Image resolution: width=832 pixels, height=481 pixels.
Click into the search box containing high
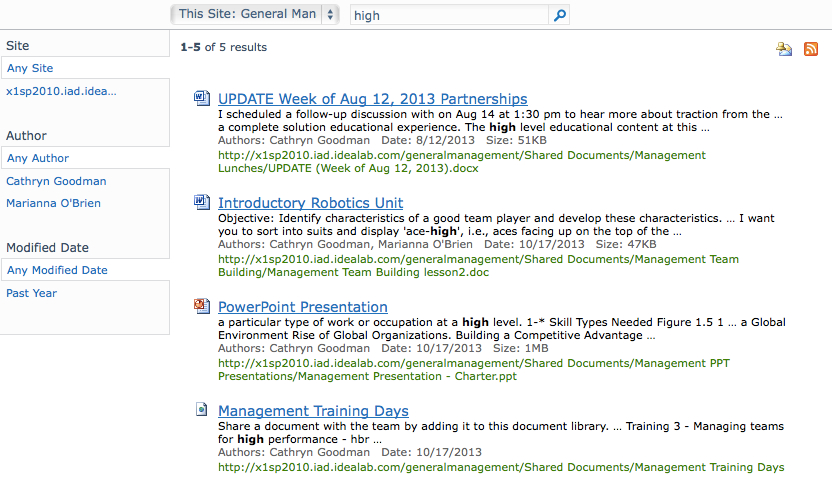tap(449, 15)
